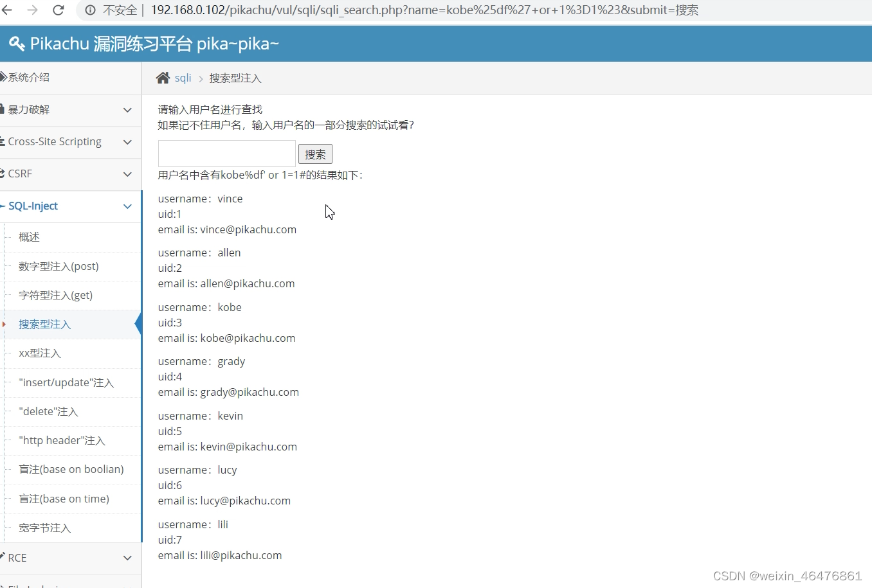872x588 pixels.
Task: Click the text 'username：grady'
Action: point(201,361)
